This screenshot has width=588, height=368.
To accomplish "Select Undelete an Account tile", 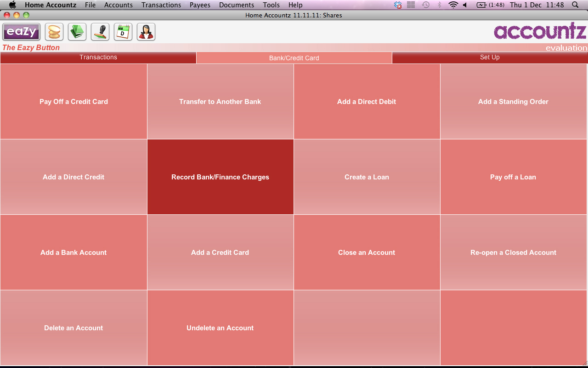I will [220, 328].
